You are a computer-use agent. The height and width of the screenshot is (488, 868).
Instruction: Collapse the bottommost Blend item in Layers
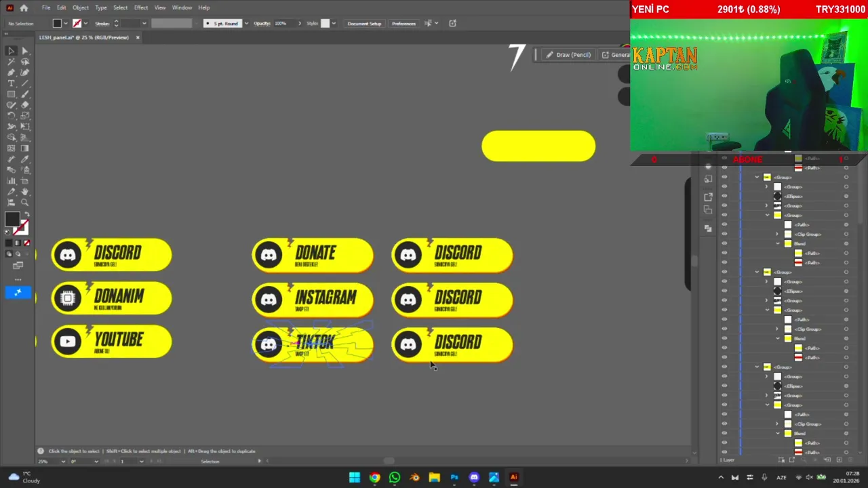[778, 433]
